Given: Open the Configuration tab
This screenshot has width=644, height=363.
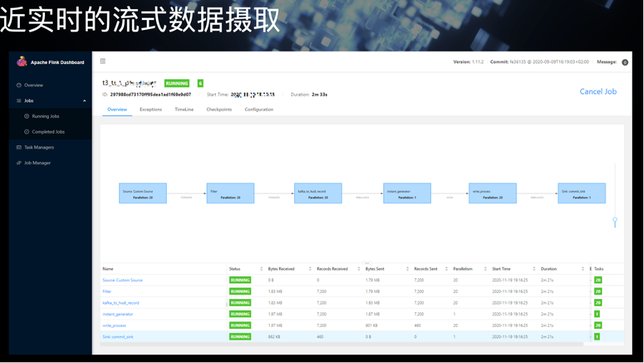Looking at the screenshot, I should [x=259, y=110].
